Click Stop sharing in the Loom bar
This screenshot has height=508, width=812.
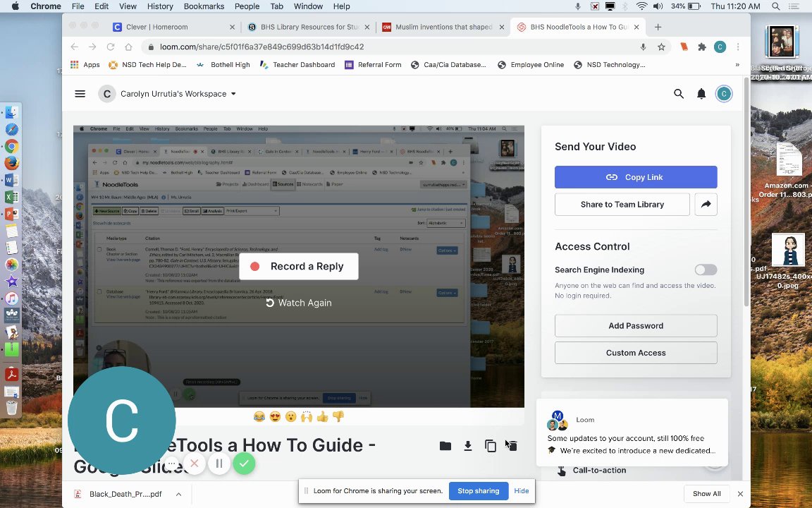click(479, 491)
